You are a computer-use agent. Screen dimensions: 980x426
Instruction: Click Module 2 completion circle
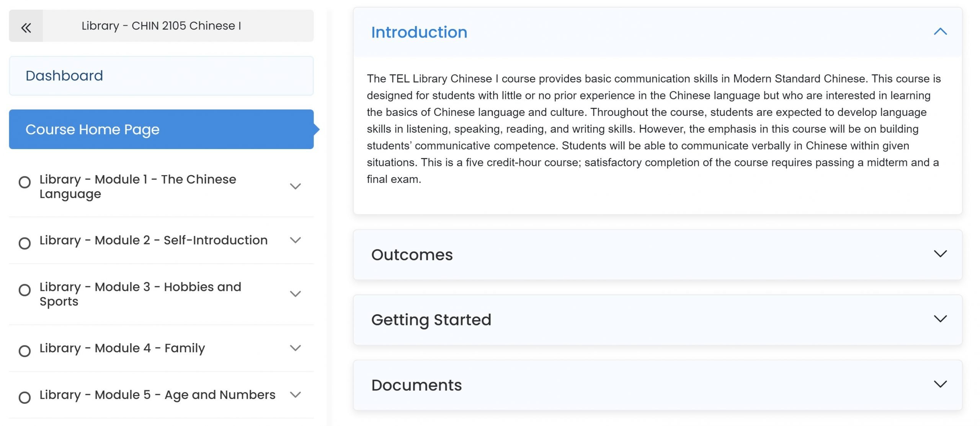[24, 243]
